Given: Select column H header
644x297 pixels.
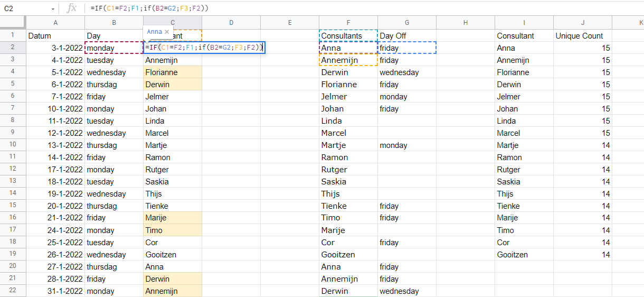Looking at the screenshot, I should tap(466, 22).
